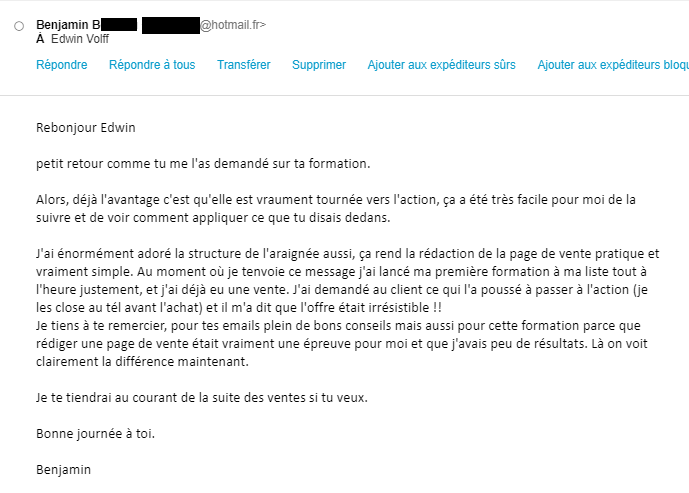
Task: Select the circle checkbox beside the sender
Action: tap(19, 26)
